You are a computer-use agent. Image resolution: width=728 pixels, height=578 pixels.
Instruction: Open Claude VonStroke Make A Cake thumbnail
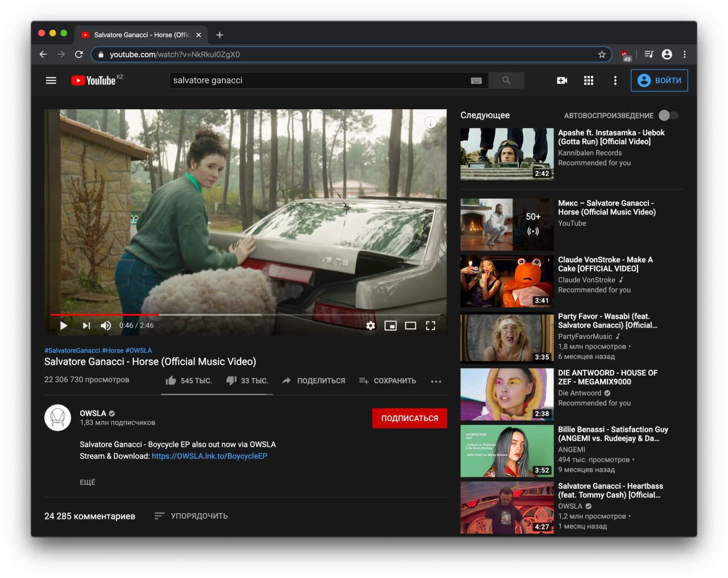pyautogui.click(x=507, y=281)
